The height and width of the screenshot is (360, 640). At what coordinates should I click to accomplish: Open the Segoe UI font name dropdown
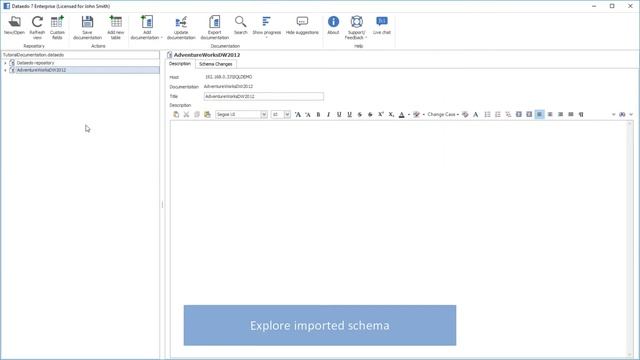264,115
